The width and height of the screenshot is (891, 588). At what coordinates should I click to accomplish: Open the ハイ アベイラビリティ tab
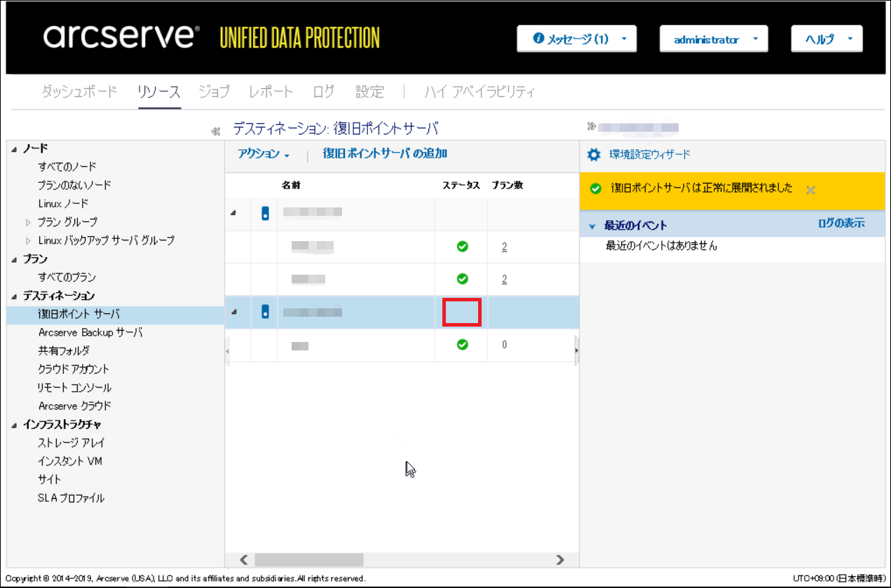[480, 92]
